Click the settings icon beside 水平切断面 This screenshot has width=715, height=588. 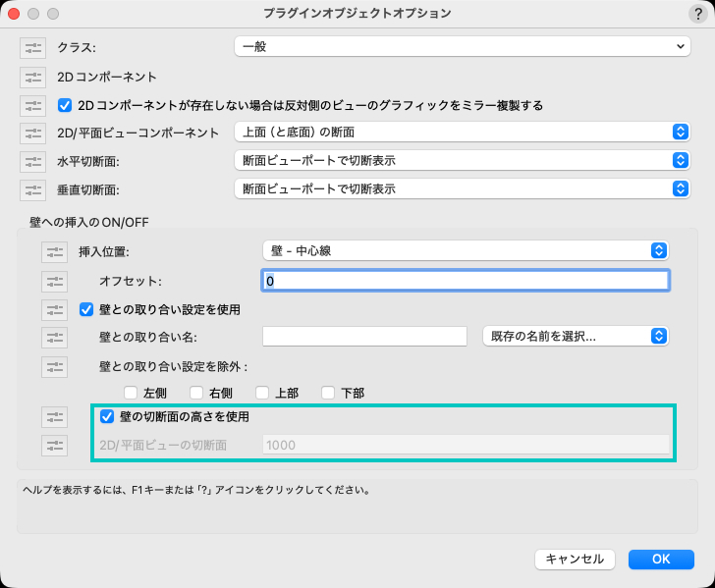coord(32,161)
